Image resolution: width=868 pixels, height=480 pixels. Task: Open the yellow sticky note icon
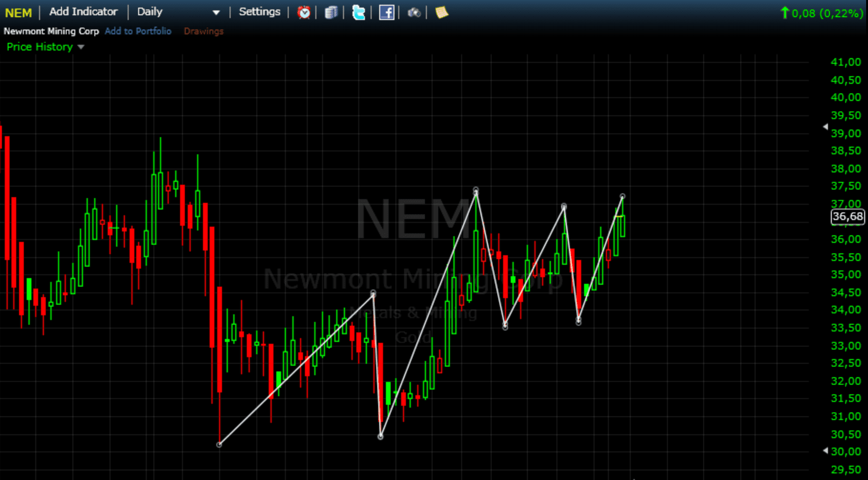tap(442, 12)
